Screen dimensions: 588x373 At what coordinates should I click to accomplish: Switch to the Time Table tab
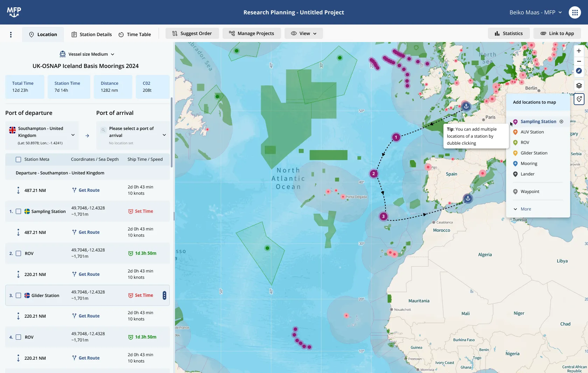point(135,34)
